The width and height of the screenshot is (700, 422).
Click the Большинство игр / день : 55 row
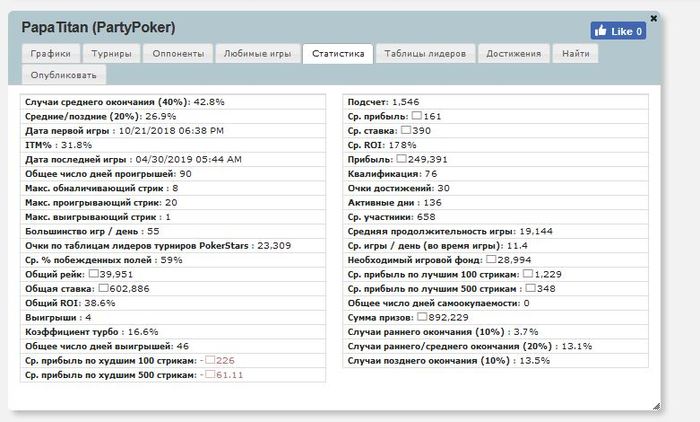pyautogui.click(x=173, y=231)
